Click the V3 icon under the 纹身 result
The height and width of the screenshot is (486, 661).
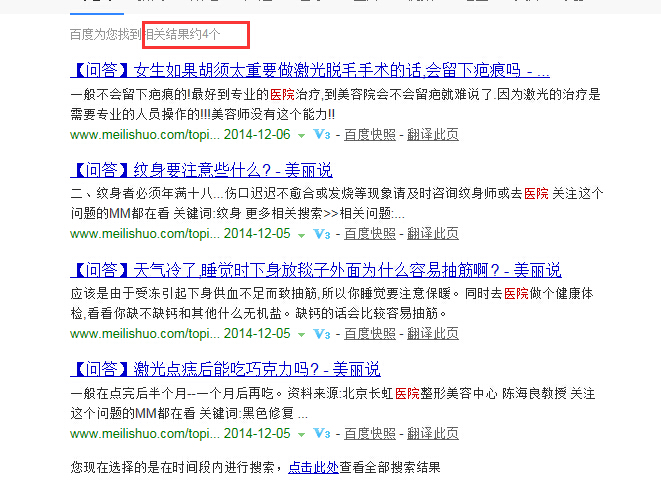click(321, 234)
